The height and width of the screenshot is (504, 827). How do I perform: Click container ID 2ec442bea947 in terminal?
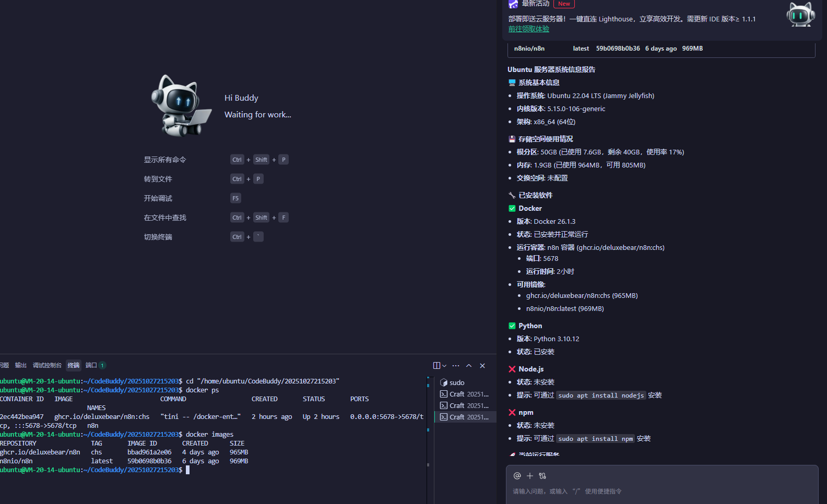coord(22,417)
